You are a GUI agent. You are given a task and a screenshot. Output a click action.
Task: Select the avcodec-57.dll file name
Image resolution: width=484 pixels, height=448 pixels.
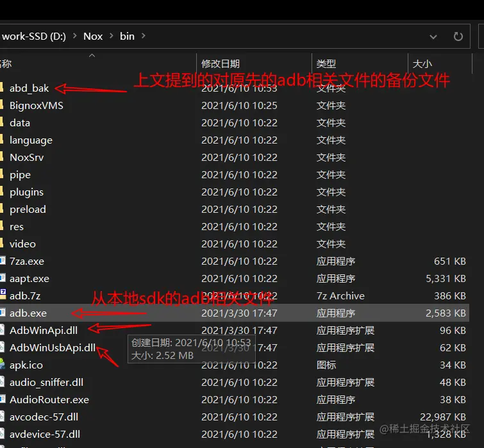[44, 417]
